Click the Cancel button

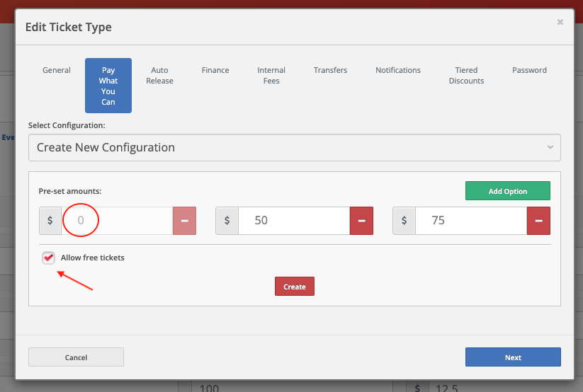coord(76,357)
